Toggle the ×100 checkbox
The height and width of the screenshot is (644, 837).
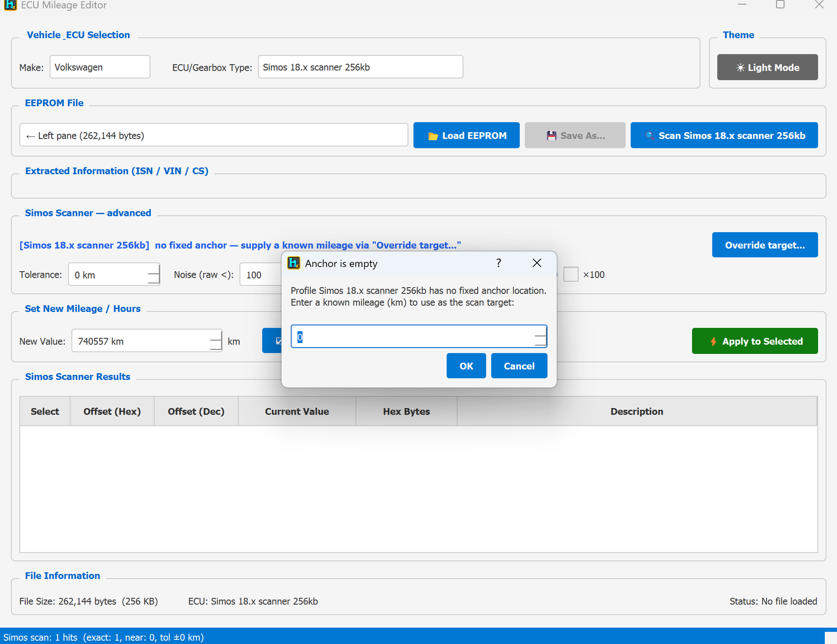click(571, 274)
